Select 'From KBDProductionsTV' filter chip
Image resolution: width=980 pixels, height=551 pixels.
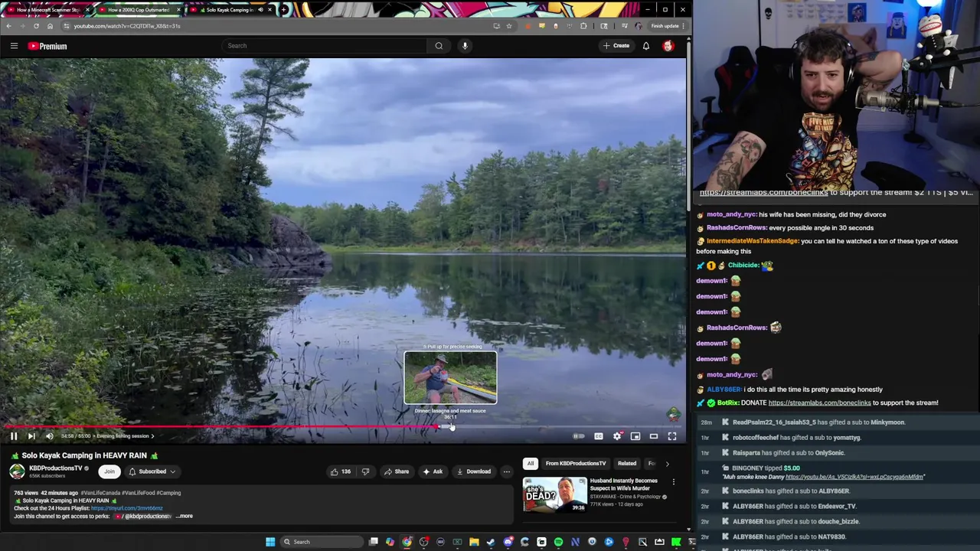pos(576,464)
